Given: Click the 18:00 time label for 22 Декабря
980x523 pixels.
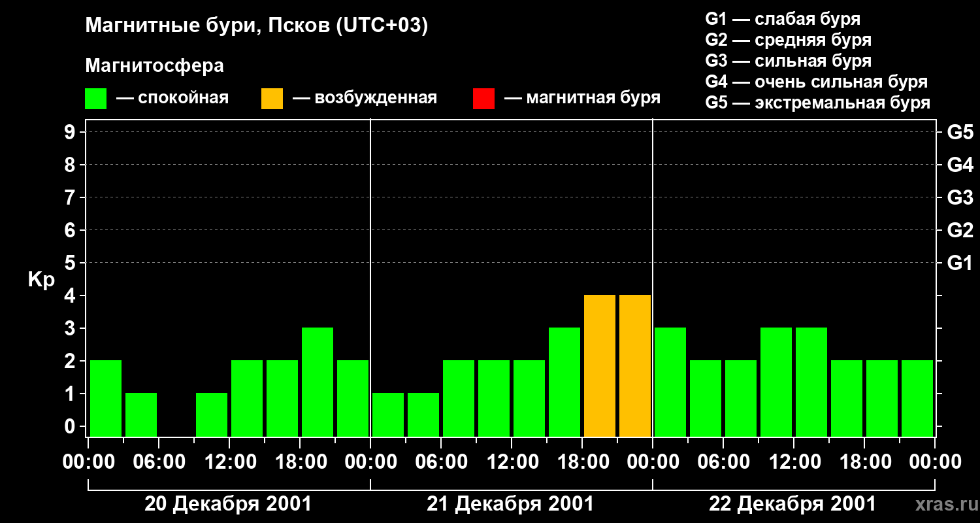Looking at the screenshot, I should [864, 462].
